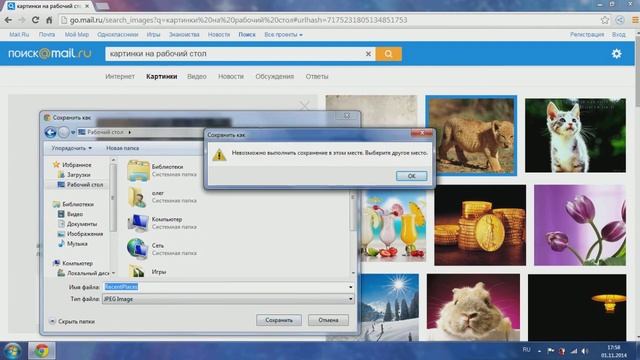640x360 pixels.
Task: Select Рабочий стол in the navigation tree
Action: pos(80,184)
